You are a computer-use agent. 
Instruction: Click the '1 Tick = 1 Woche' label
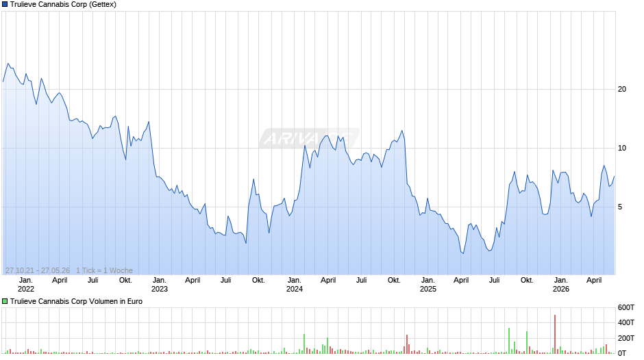click(104, 270)
